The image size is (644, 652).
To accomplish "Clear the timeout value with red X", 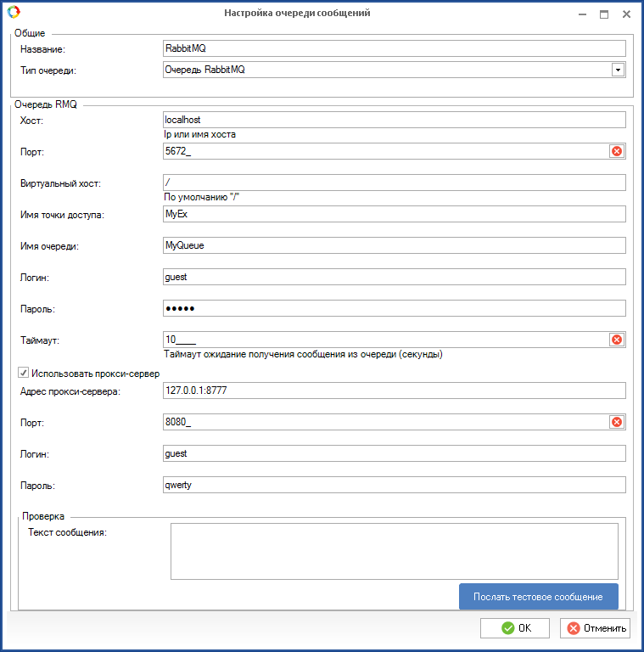I will coord(617,340).
